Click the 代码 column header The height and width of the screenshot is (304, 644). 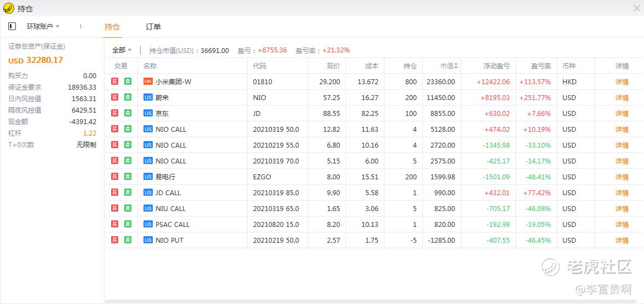[260, 66]
